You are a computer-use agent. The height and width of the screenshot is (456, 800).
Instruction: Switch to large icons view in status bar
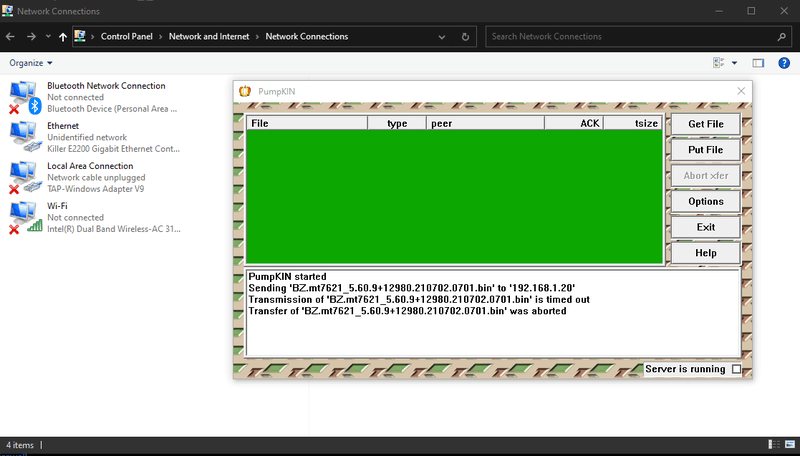tap(790, 444)
